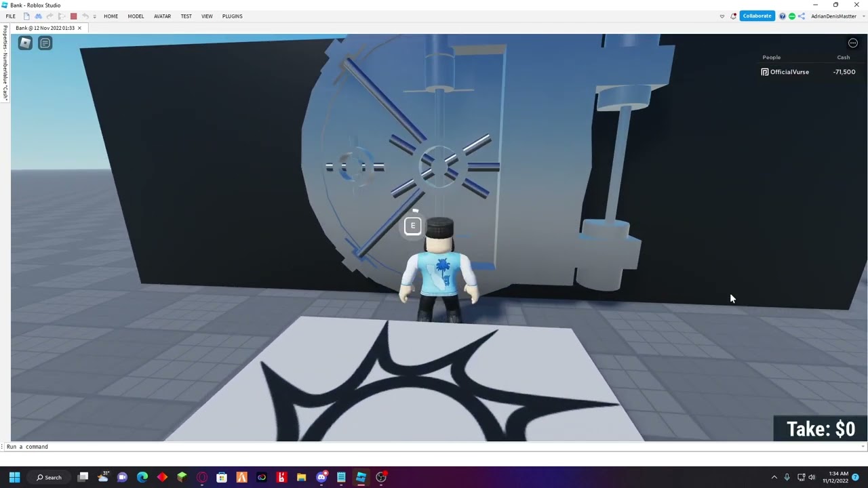Open the orange app icon in taskbar
The height and width of the screenshot is (488, 868).
[x=241, y=477]
